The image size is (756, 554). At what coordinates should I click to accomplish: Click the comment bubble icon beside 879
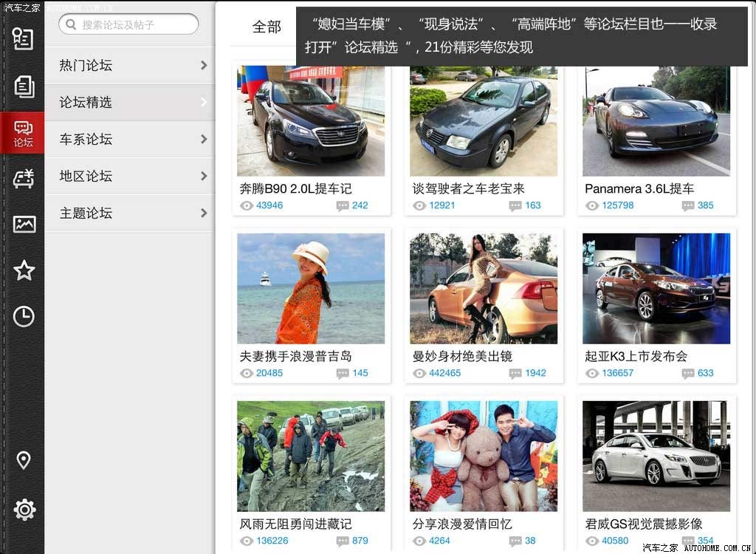point(343,541)
